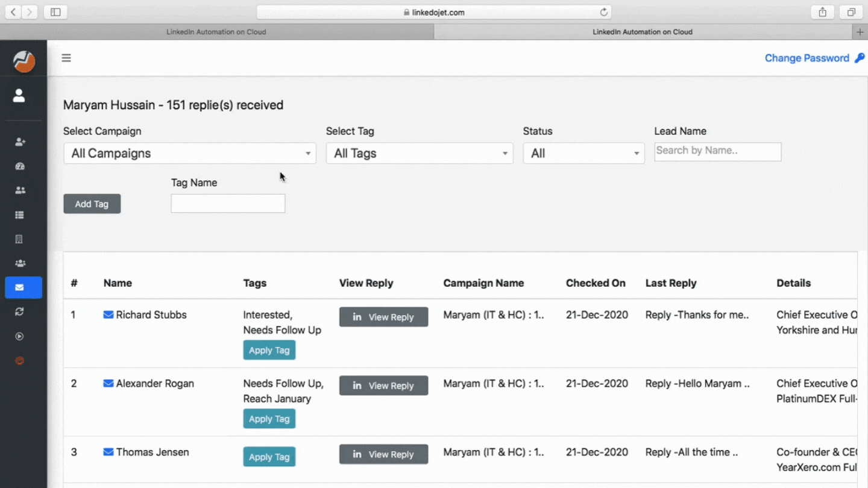Open Safari's tab overview button

[851, 12]
